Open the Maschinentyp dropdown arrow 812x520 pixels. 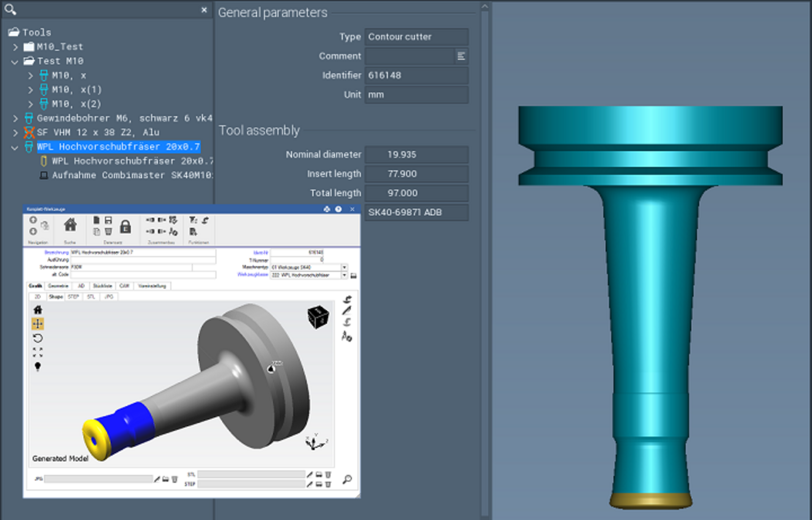pos(344,267)
